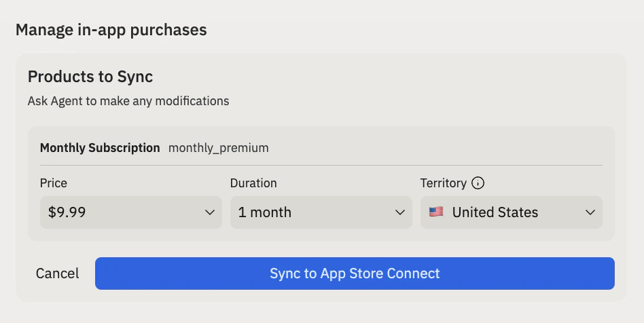This screenshot has width=644, height=323.
Task: Open the Territory dropdown showing United States
Action: pos(512,212)
